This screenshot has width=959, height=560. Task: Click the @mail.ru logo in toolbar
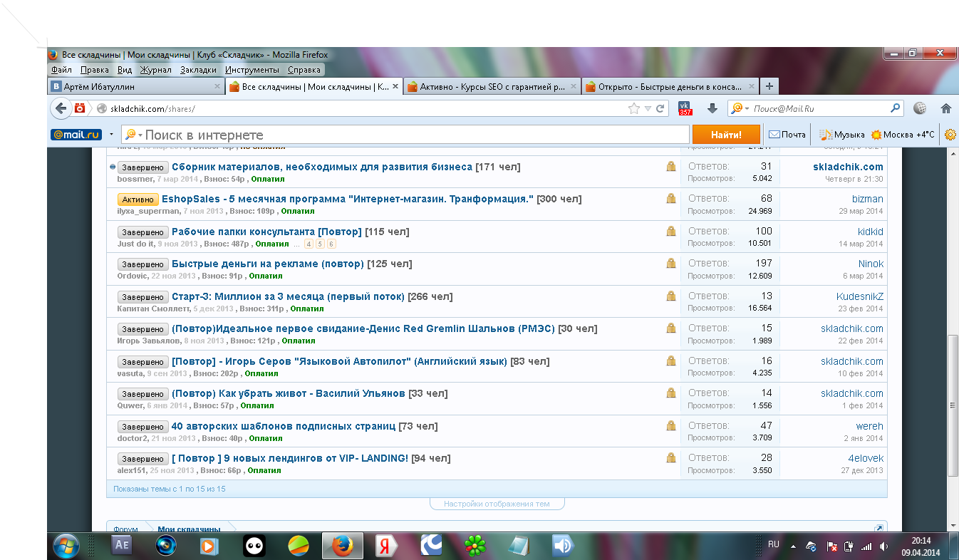tap(76, 135)
